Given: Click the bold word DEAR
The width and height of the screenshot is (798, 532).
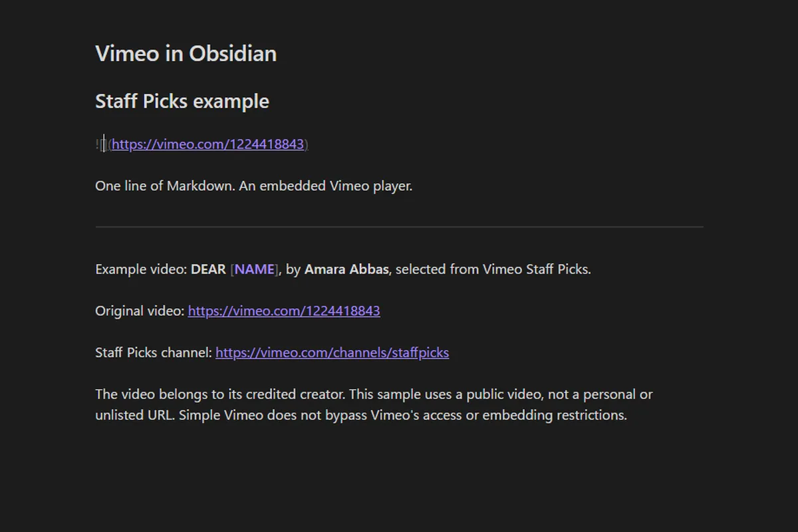Looking at the screenshot, I should pos(208,269).
